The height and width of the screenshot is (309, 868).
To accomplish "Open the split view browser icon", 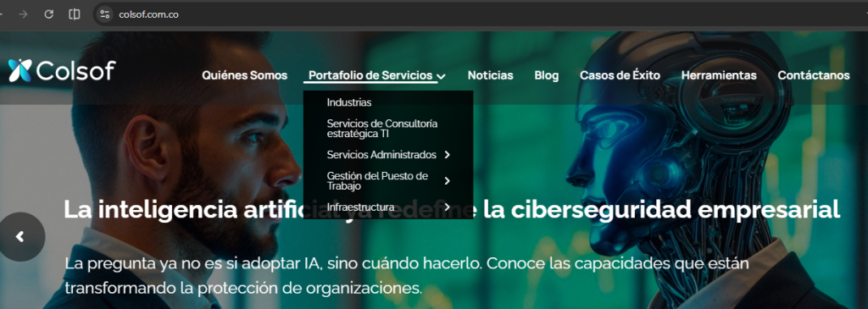I will [75, 14].
